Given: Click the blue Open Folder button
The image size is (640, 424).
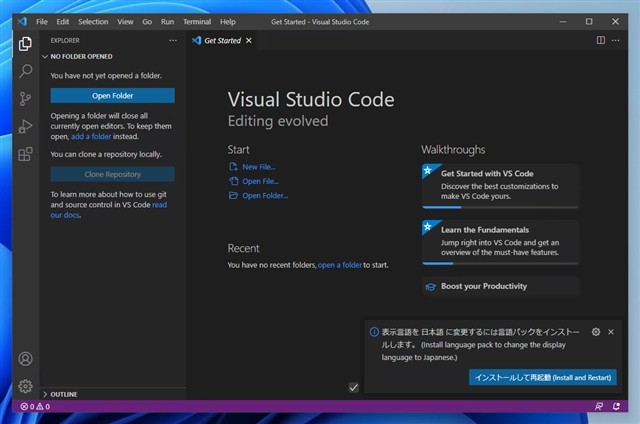Looking at the screenshot, I should point(112,96).
